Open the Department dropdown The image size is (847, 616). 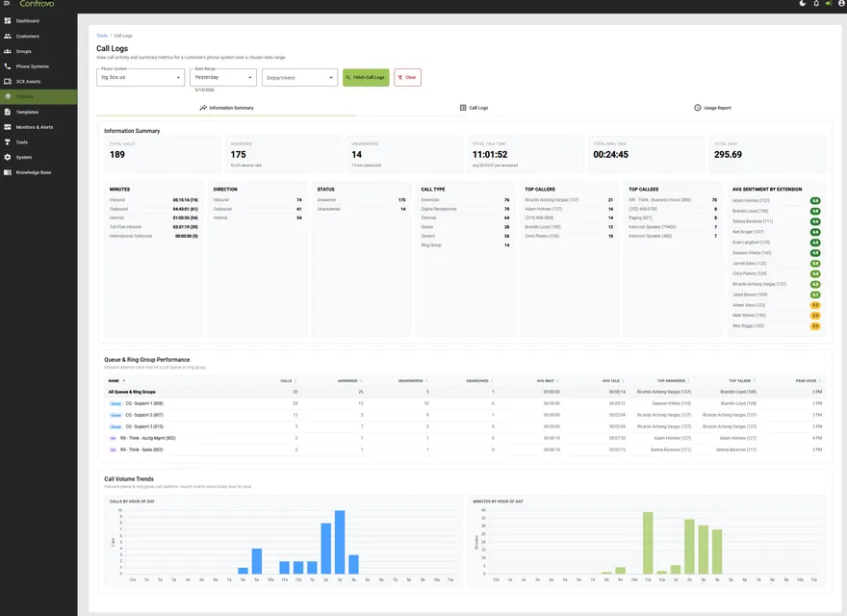click(299, 77)
